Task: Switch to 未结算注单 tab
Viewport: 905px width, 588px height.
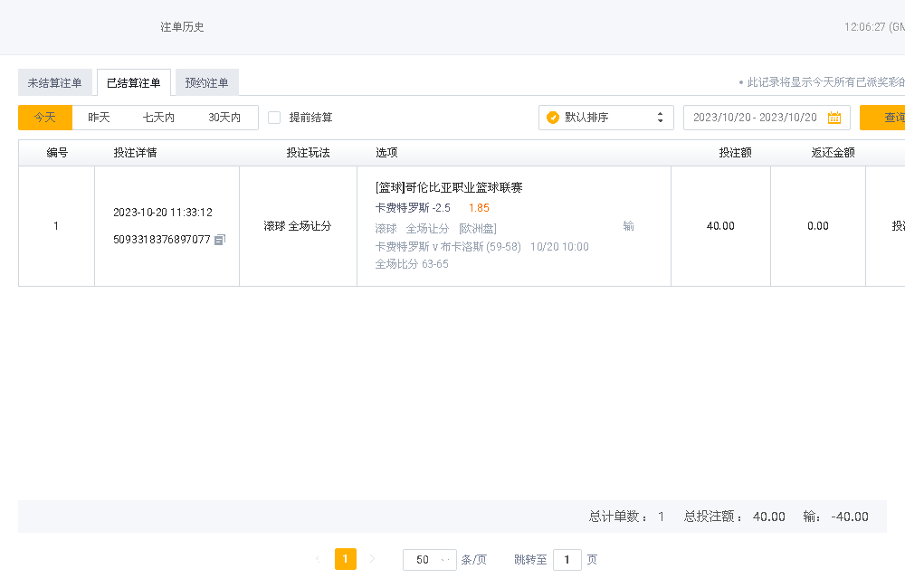Action: point(55,82)
